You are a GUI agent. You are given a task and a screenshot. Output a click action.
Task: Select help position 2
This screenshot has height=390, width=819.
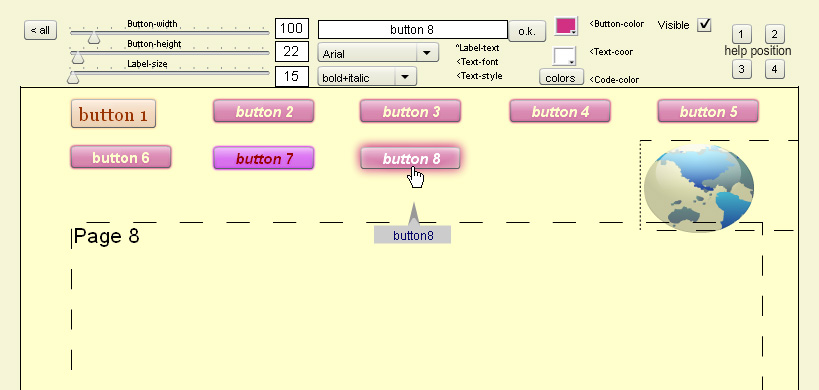775,34
